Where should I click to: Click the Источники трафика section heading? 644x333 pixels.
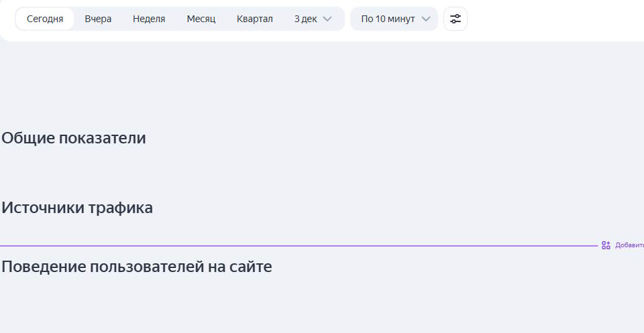click(x=77, y=208)
